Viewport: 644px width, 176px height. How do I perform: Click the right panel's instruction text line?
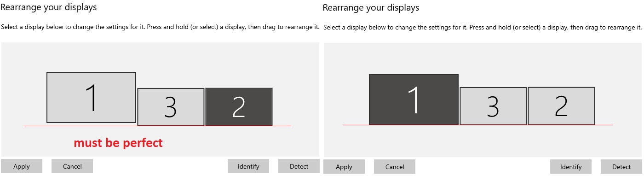click(483, 27)
